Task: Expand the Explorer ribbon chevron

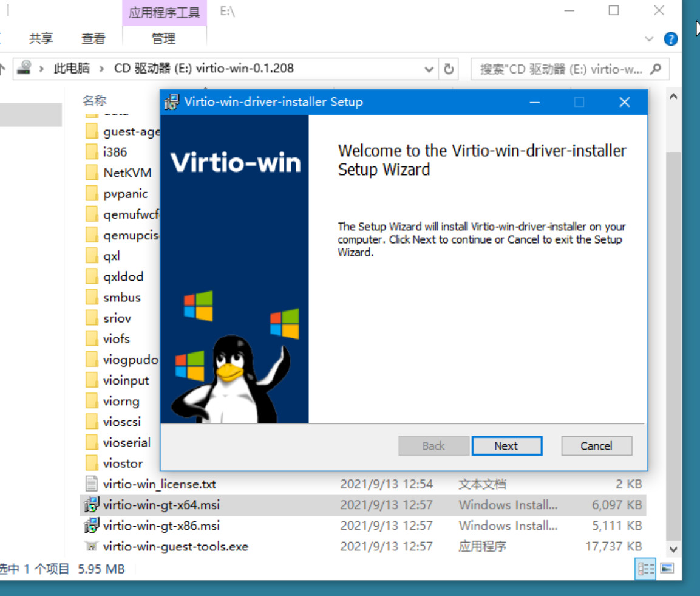Action: (x=649, y=39)
